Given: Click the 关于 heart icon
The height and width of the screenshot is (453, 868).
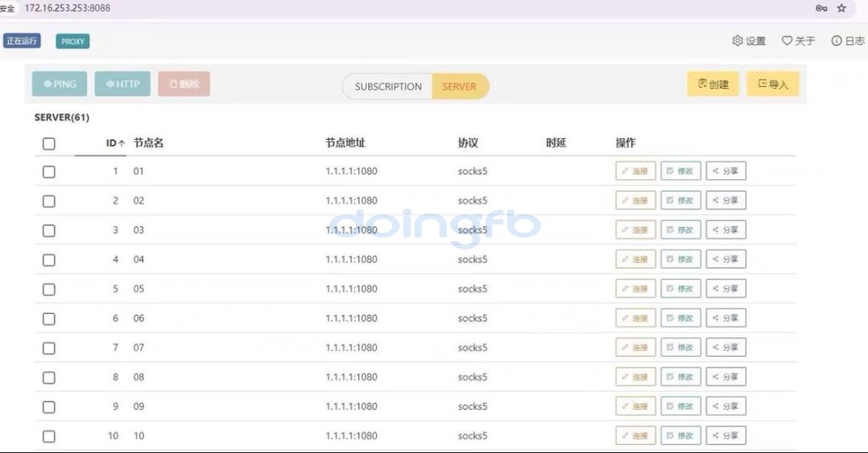Looking at the screenshot, I should tap(788, 41).
